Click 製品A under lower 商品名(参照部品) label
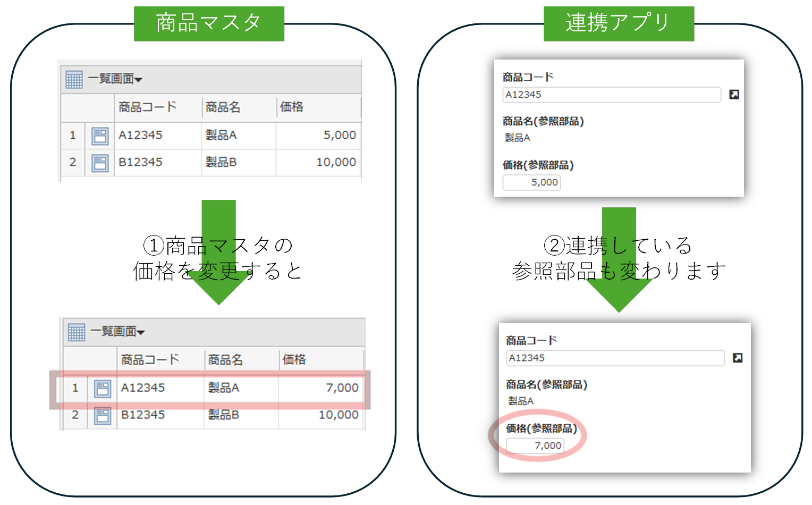Viewport: 812px width, 505px height. coord(521,401)
